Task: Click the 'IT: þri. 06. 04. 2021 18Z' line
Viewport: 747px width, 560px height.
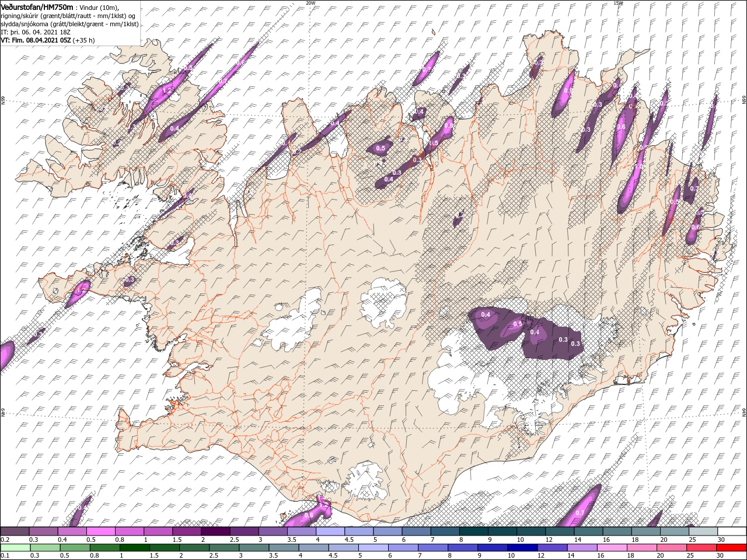Action: coord(36,32)
